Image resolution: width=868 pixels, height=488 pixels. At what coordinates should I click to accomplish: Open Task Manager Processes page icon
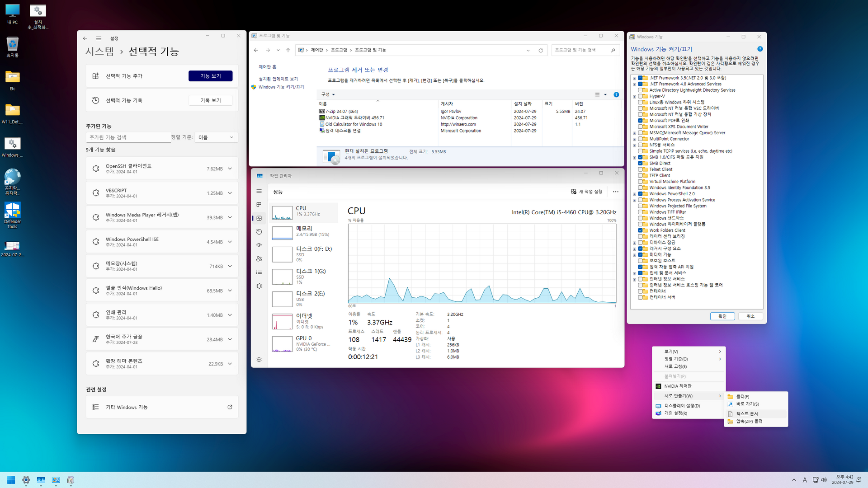[259, 205]
